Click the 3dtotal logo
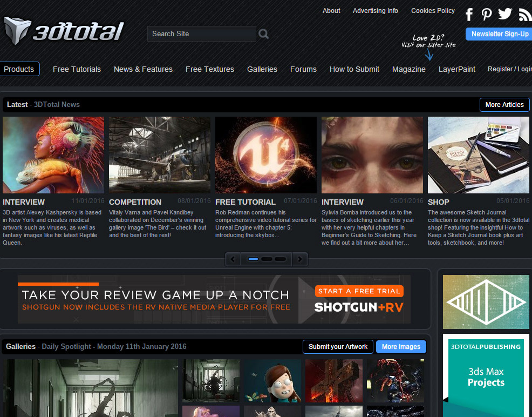The height and width of the screenshot is (417, 532). coord(64,31)
